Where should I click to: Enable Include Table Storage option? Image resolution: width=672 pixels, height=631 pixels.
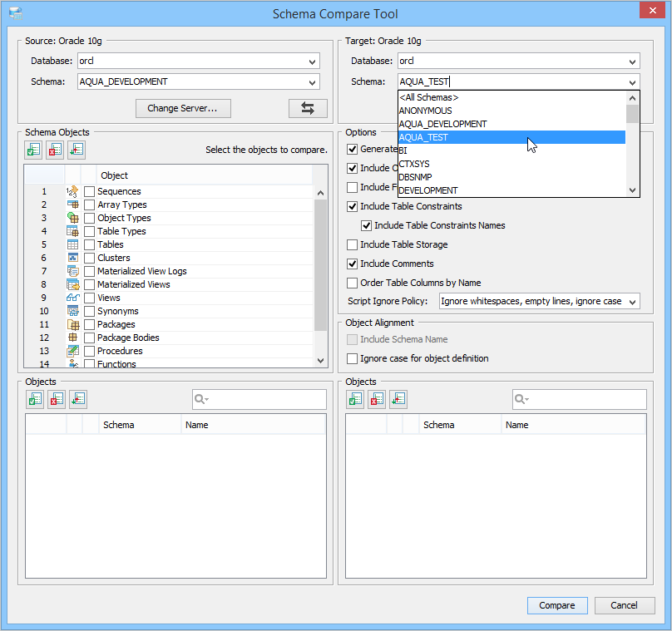(353, 244)
